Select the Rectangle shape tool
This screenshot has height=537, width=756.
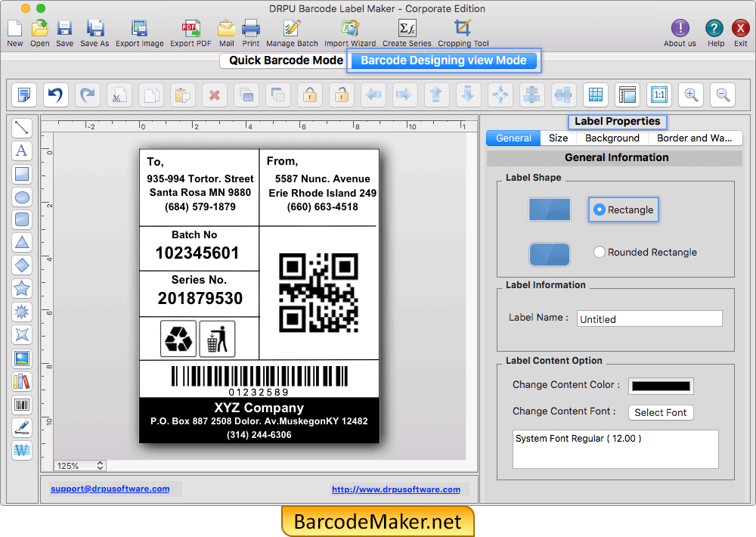click(22, 174)
